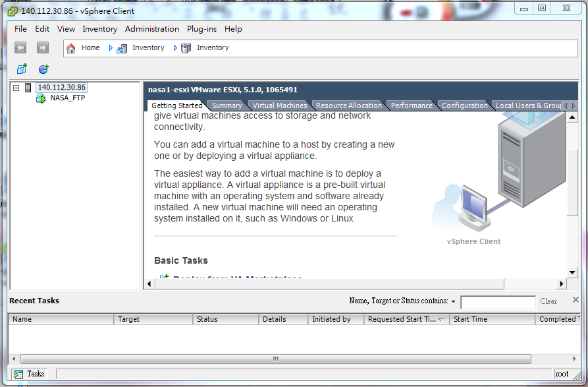Click the New Resource Pool toolbar icon

43,69
